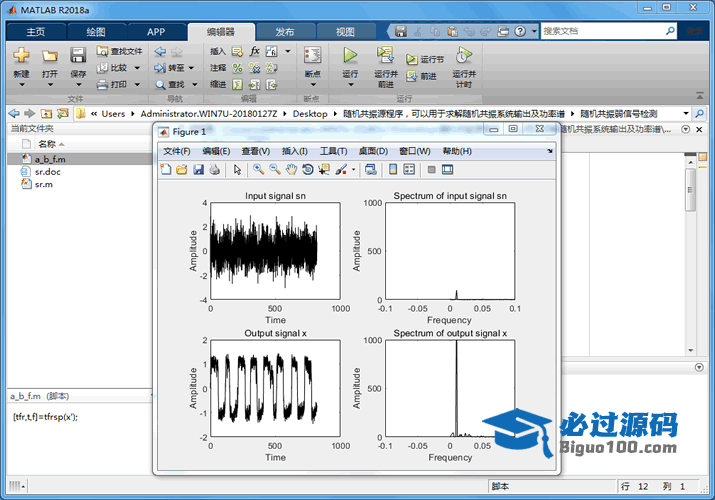The image size is (715, 500).
Task: Click the 运行并前进 (Run and Advance) icon
Action: click(385, 55)
